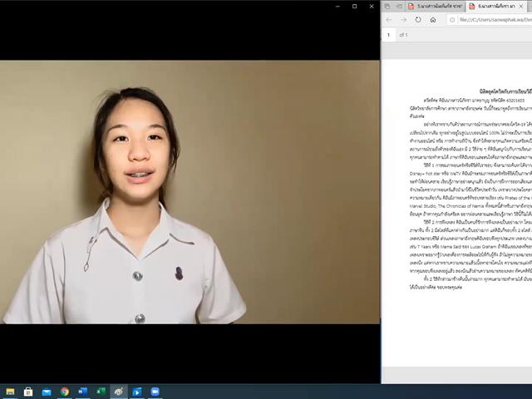Open the Mail app on taskbar
The image size is (532, 399).
[x=47, y=392]
